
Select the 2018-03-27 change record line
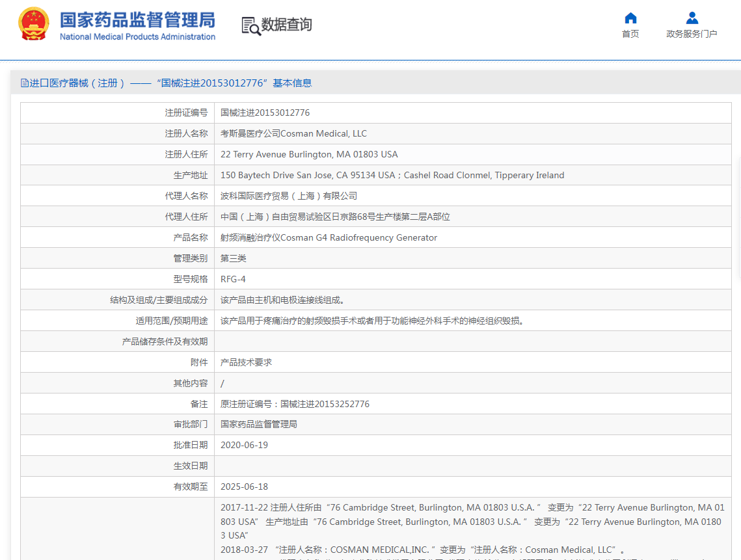[422, 550]
